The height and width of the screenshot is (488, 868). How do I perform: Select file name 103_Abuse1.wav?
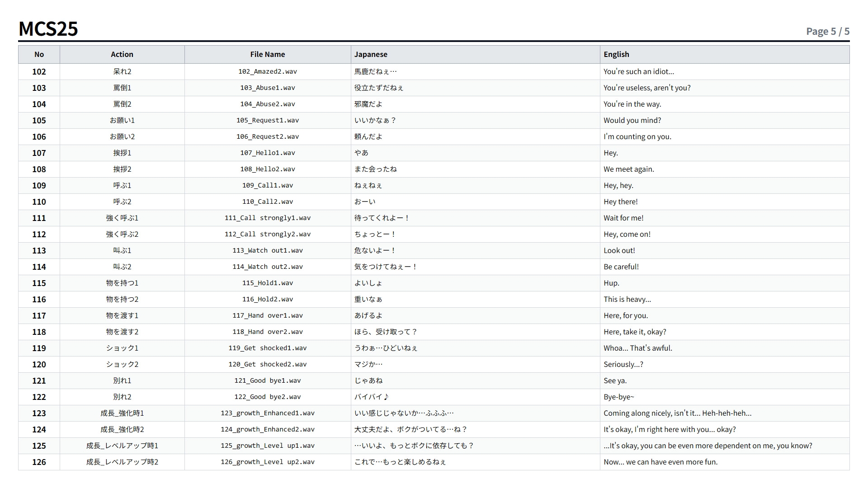(268, 88)
